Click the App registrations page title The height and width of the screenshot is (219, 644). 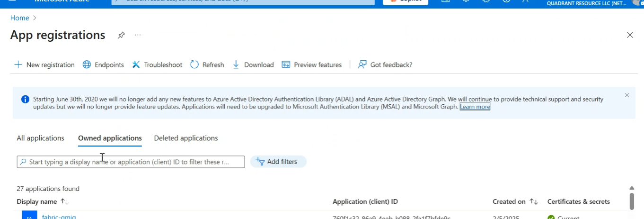point(58,35)
